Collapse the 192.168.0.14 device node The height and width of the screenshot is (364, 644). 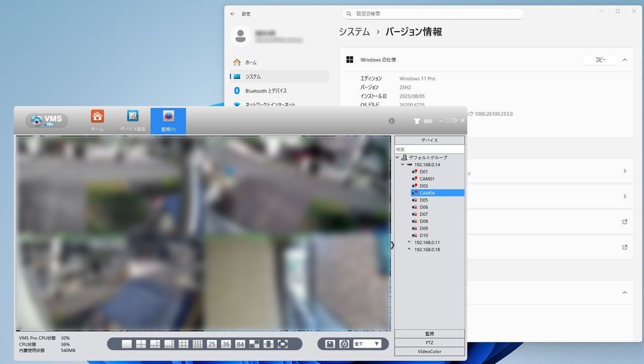click(403, 165)
